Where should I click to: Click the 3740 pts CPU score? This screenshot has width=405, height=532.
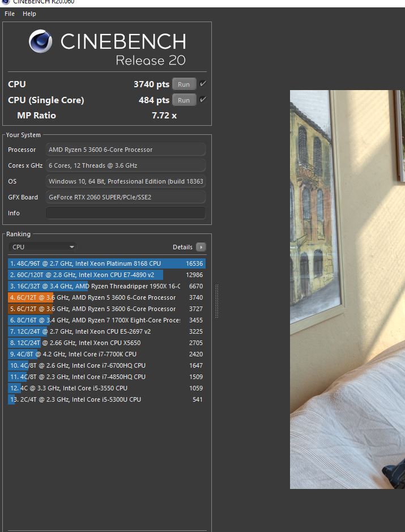click(151, 84)
